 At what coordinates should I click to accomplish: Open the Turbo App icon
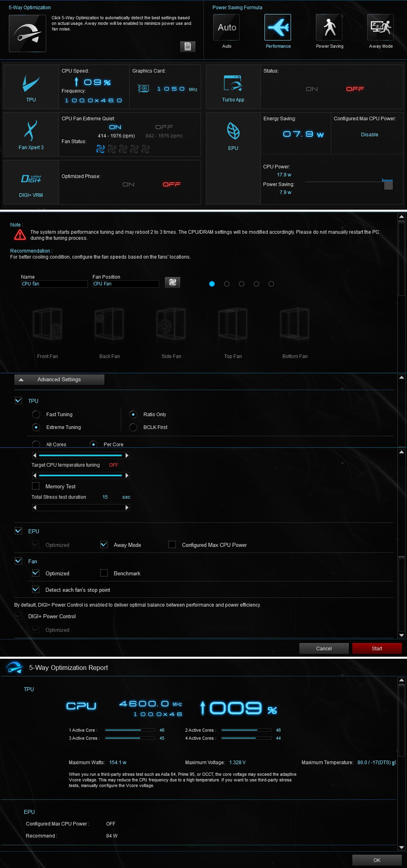[x=233, y=83]
